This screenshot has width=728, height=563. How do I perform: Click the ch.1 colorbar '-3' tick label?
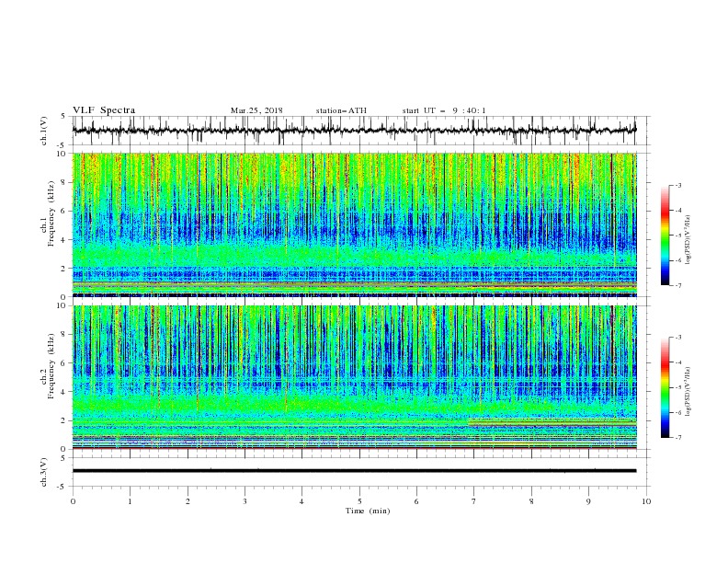tap(678, 185)
